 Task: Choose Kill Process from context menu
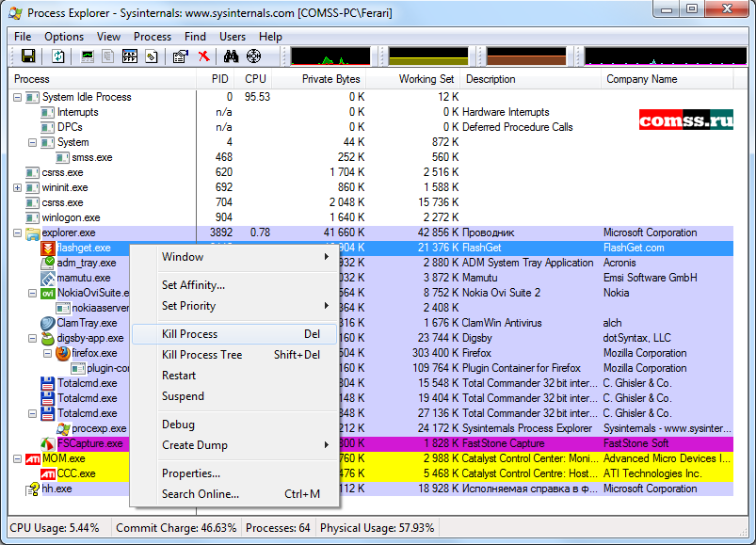point(234,334)
